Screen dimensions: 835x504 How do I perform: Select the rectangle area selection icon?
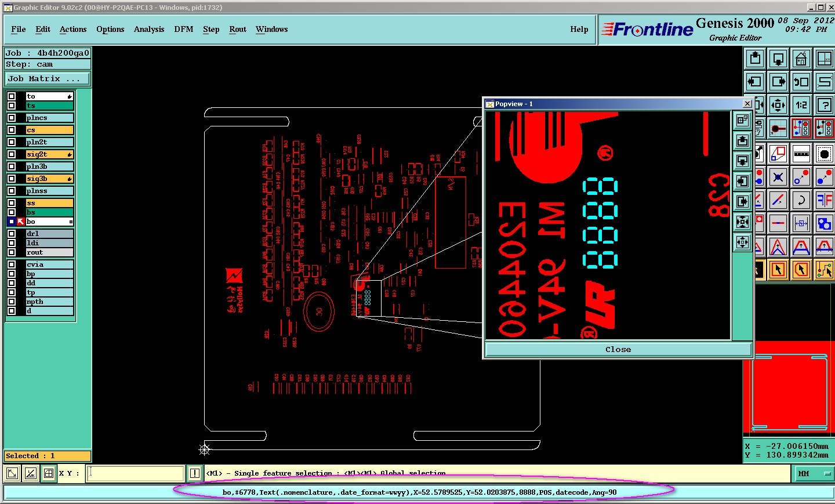click(x=778, y=154)
